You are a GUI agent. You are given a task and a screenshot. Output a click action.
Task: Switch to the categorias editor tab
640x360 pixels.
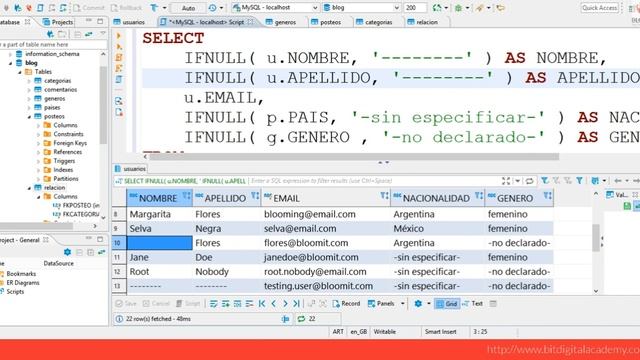[374, 22]
